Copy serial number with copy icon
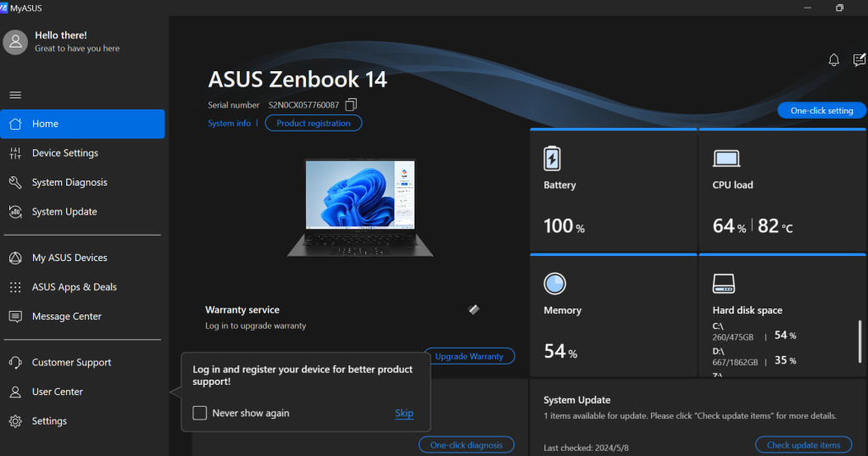The height and width of the screenshot is (456, 868). tap(351, 105)
